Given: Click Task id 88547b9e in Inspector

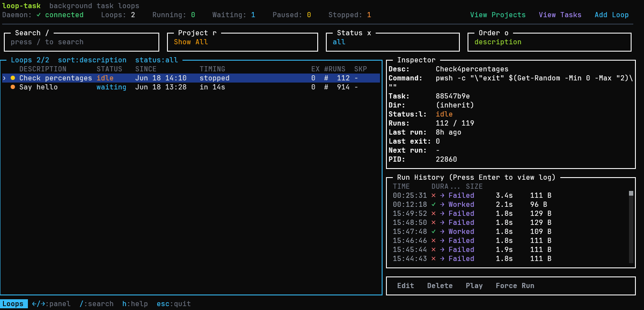Looking at the screenshot, I should coord(453,96).
